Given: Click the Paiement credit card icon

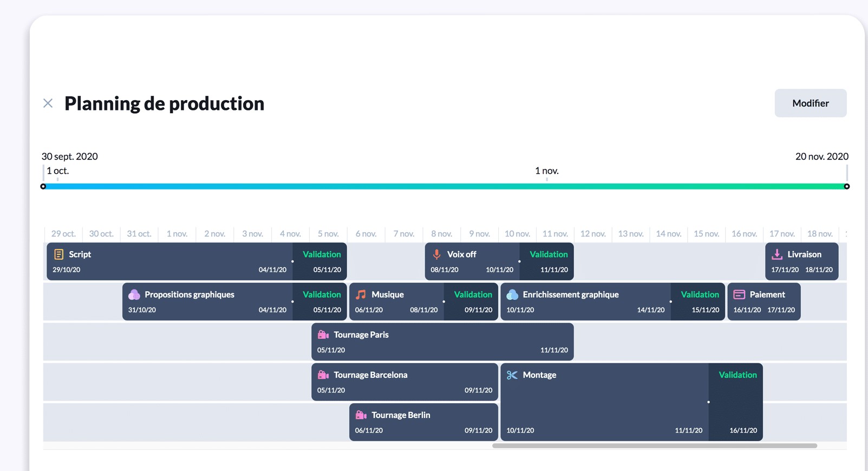Looking at the screenshot, I should click(739, 295).
